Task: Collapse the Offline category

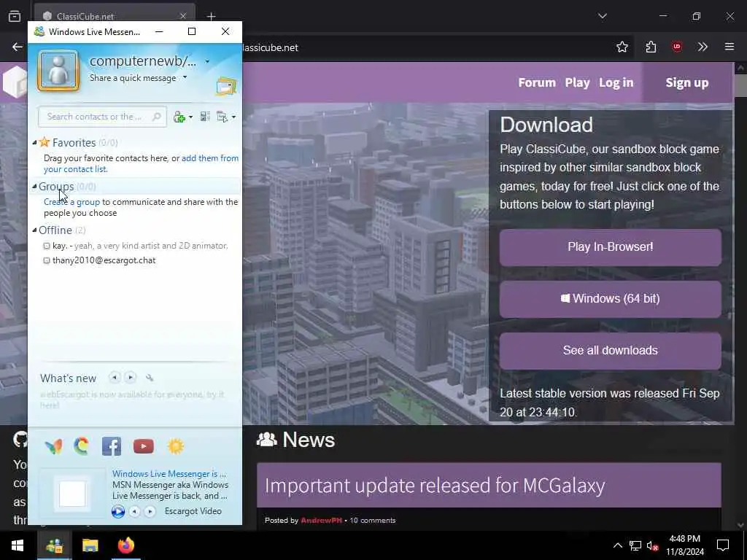Action: pyautogui.click(x=34, y=230)
